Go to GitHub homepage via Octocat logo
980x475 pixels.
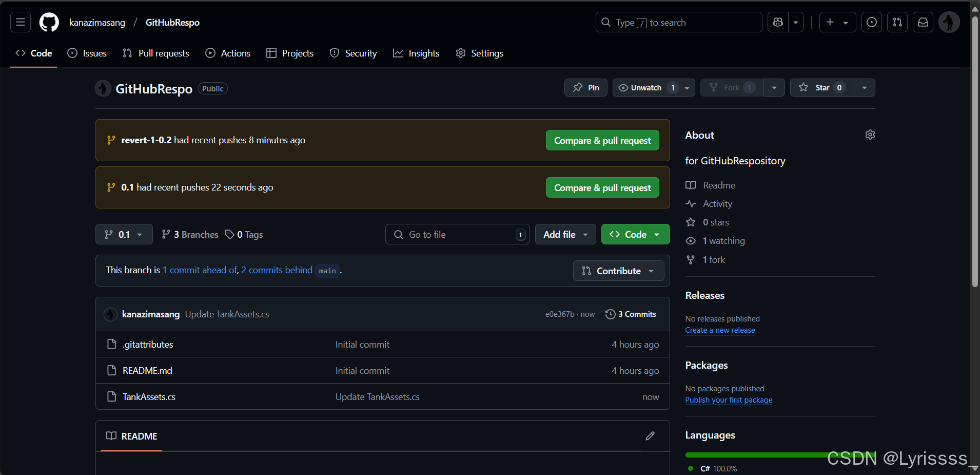click(x=49, y=22)
